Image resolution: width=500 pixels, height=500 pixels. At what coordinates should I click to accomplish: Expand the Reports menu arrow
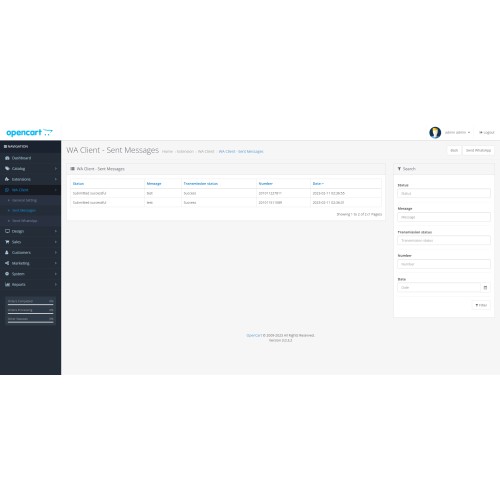56,285
